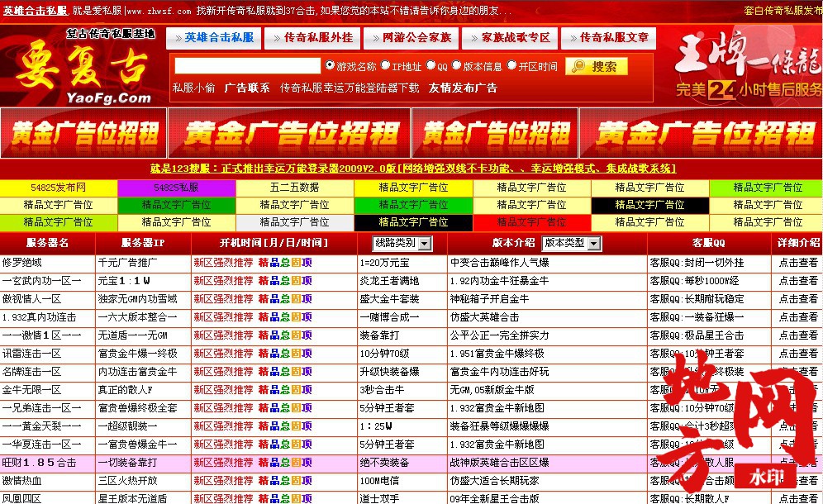Select the 版本信息 radio option
The width and height of the screenshot is (823, 504).
tap(457, 65)
